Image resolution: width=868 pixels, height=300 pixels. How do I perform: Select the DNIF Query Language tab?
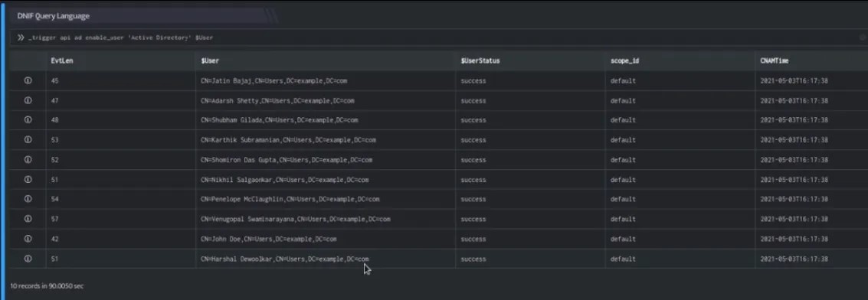53,16
